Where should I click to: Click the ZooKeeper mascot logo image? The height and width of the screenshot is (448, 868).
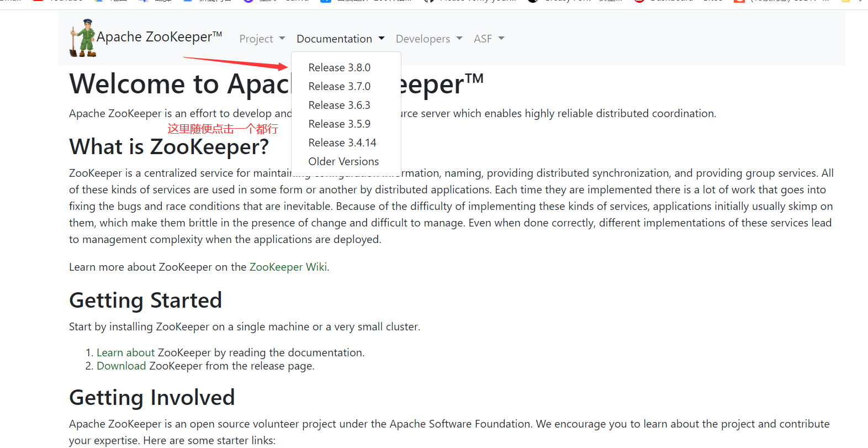click(83, 38)
